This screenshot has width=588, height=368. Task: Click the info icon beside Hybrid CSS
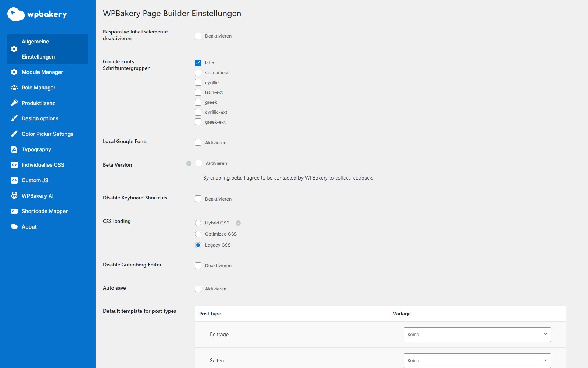(238, 223)
